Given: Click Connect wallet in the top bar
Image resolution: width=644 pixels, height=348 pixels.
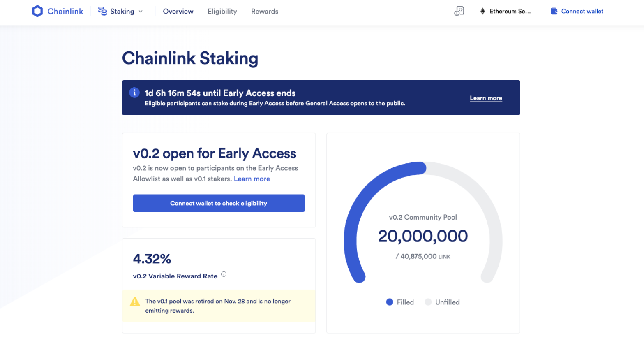Looking at the screenshot, I should (x=582, y=11).
